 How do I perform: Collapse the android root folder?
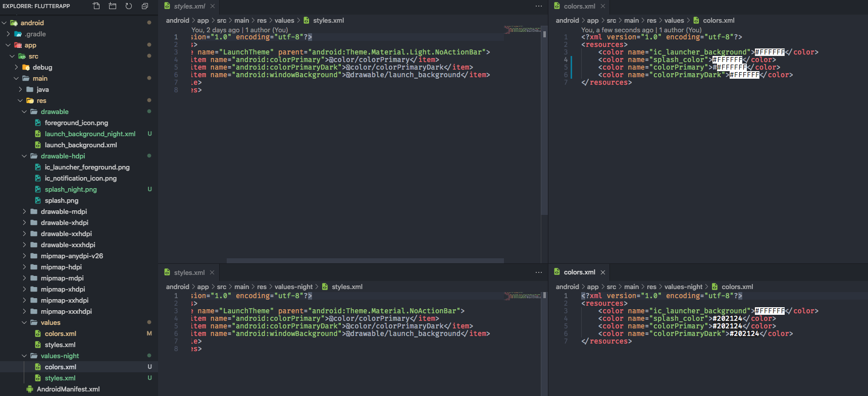[x=4, y=23]
